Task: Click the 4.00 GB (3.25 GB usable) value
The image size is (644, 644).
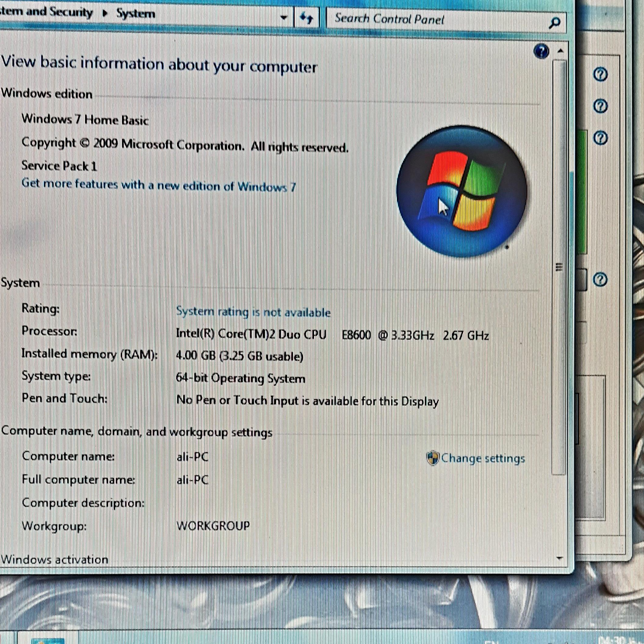Action: 239,356
